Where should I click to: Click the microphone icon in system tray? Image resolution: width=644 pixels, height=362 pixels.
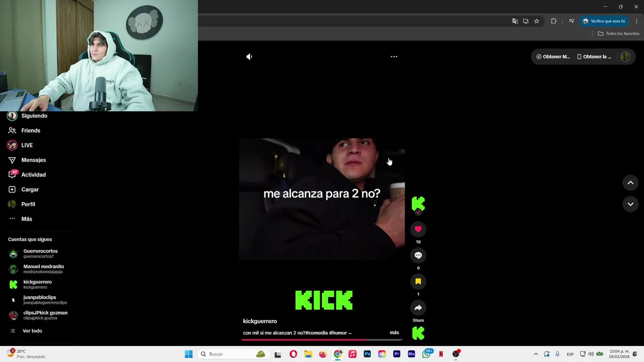tap(557, 354)
